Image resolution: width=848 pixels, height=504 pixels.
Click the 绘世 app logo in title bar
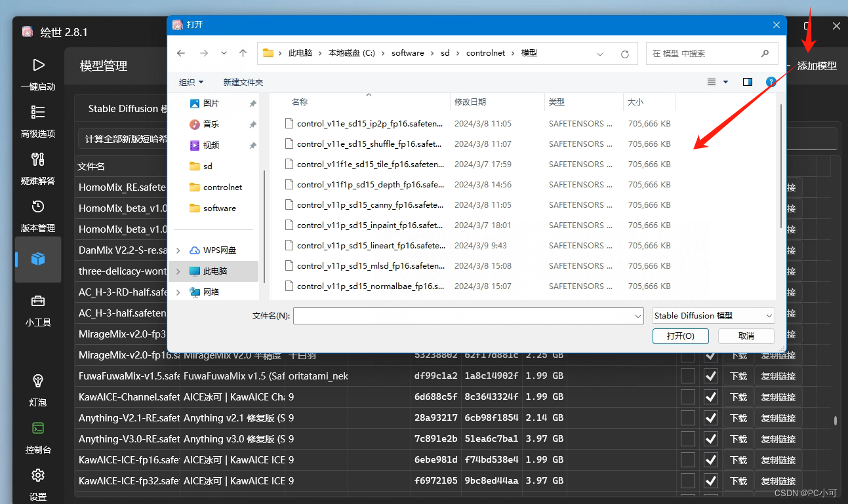[28, 31]
